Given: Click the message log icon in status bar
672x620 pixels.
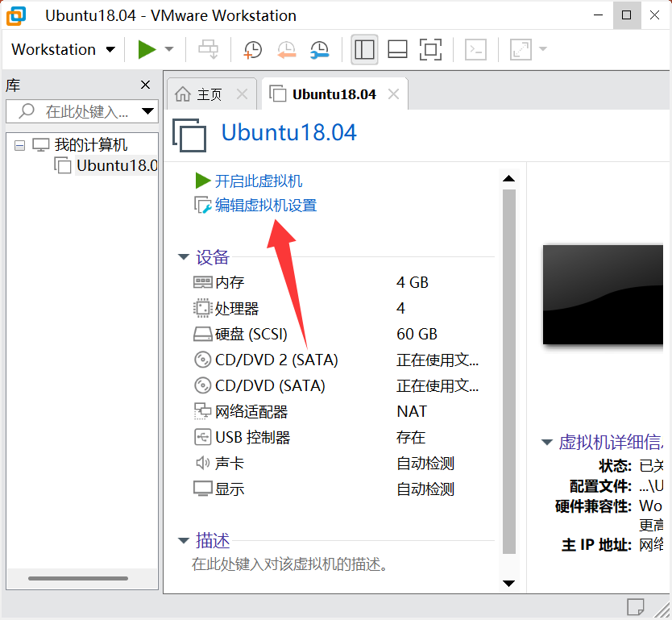Looking at the screenshot, I should [636, 607].
